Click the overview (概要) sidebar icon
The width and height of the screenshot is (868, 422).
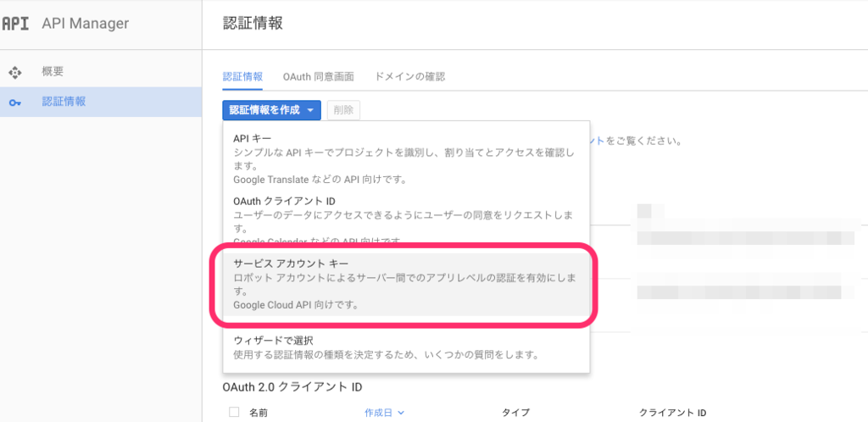pos(15,72)
